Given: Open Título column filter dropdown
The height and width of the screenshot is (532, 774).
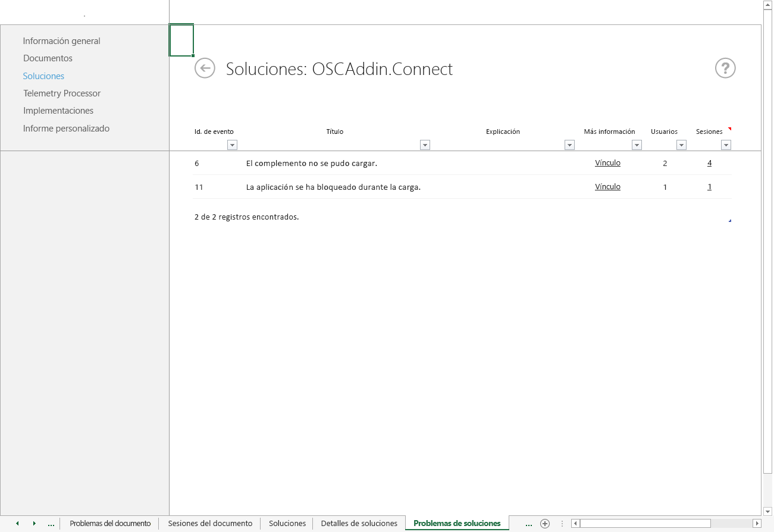Looking at the screenshot, I should tap(425, 145).
